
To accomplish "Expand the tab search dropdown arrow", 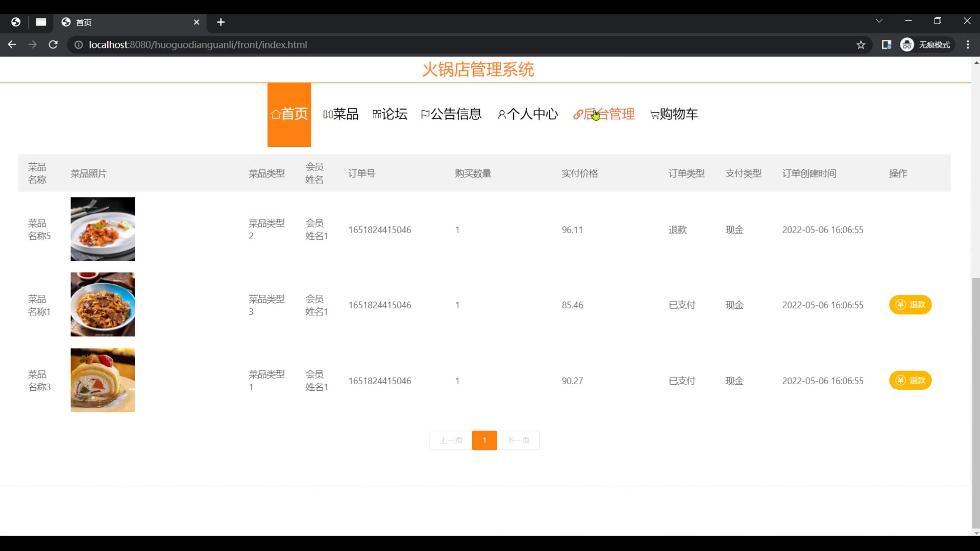I will [x=879, y=21].
